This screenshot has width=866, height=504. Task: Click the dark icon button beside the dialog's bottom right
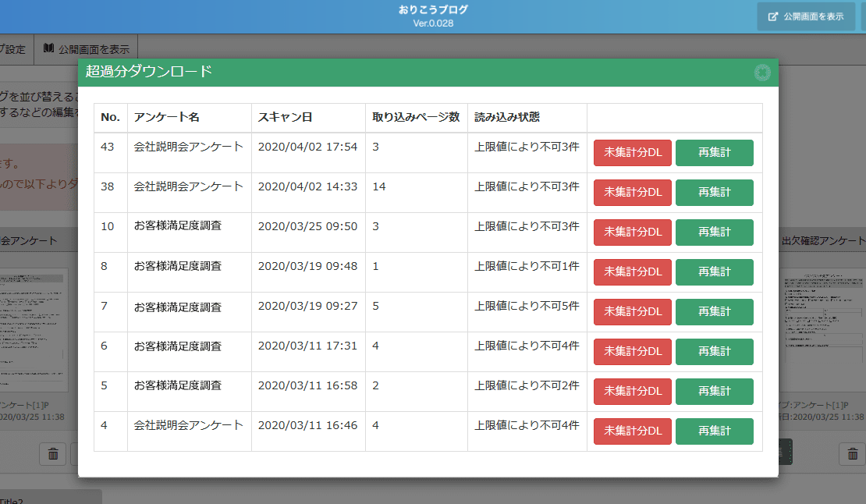coord(785,451)
